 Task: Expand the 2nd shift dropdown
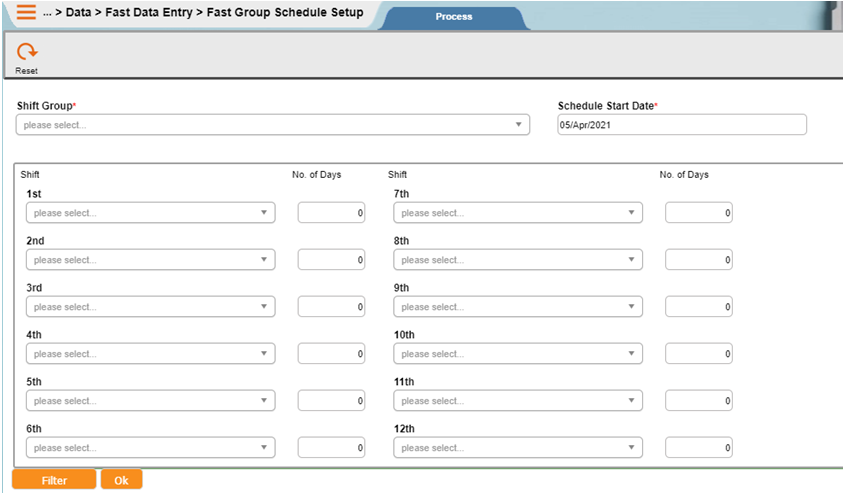pos(150,260)
